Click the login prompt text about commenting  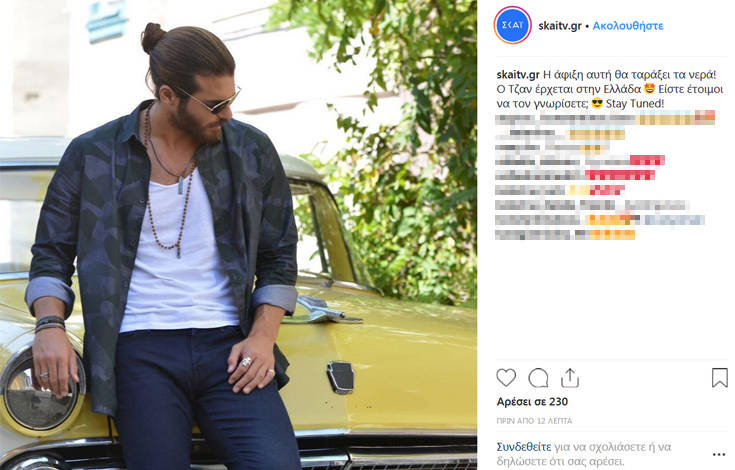584,454
